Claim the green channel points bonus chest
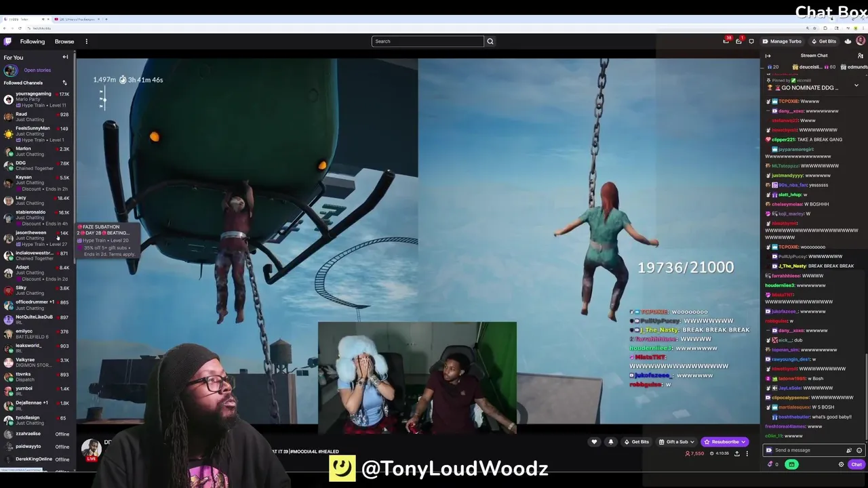Image resolution: width=868 pixels, height=488 pixels. pyautogui.click(x=791, y=464)
